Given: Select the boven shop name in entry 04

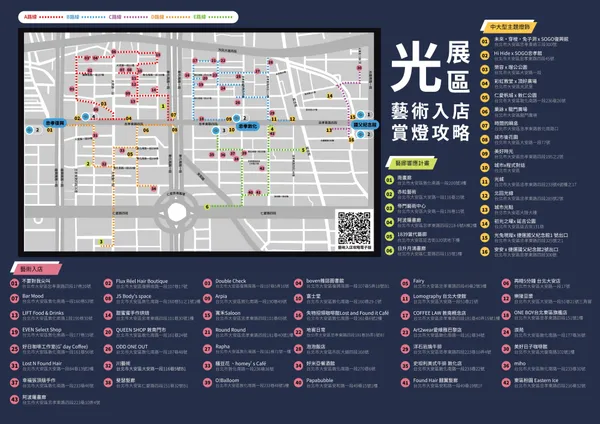Looking at the screenshot, I should click(325, 281).
